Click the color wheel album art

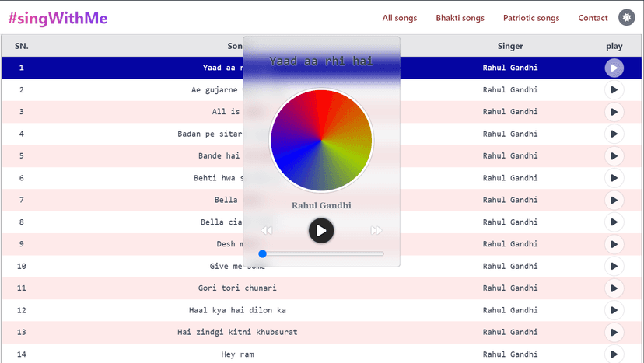(x=321, y=141)
